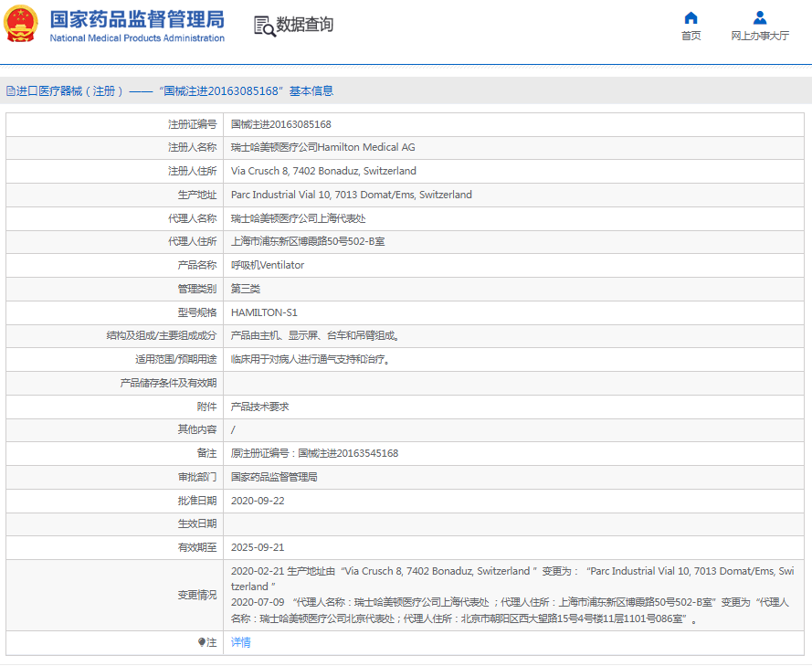
Task: Click National Medical Products Administration subtitle
Action: click(137, 38)
